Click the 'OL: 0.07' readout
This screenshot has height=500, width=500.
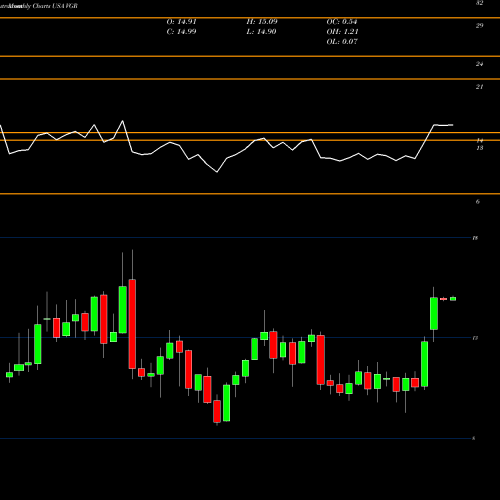pyautogui.click(x=342, y=42)
